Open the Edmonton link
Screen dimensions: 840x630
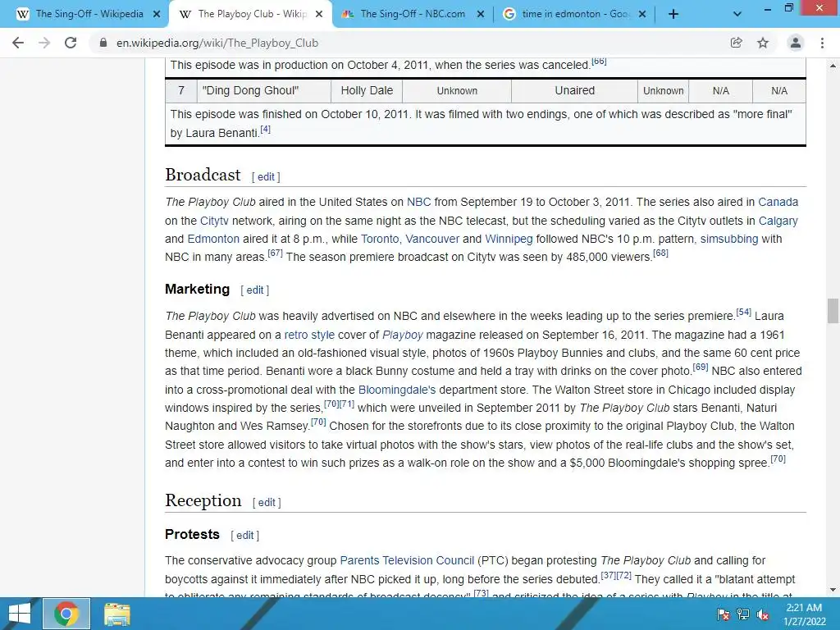tap(213, 239)
